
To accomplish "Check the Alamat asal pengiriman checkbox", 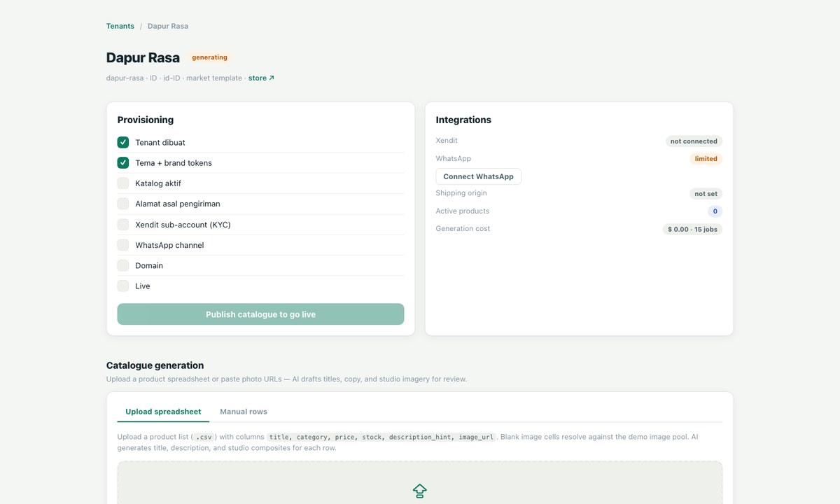I will 123,204.
